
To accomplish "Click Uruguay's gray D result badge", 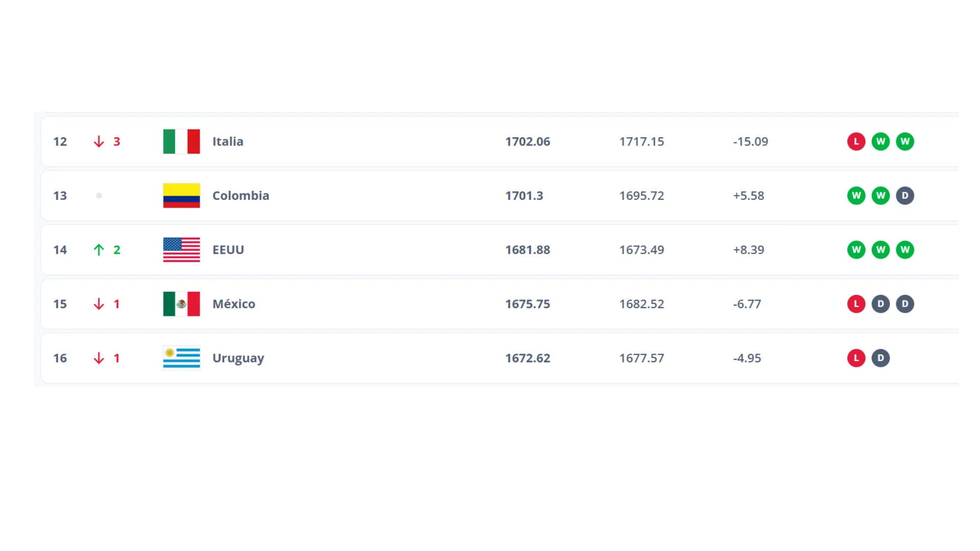I will [x=880, y=358].
